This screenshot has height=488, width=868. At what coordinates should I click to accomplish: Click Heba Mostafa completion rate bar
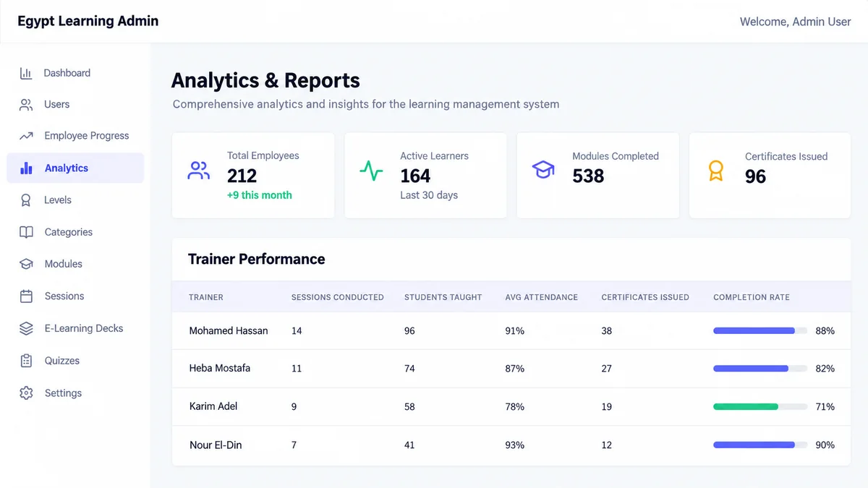pos(760,369)
